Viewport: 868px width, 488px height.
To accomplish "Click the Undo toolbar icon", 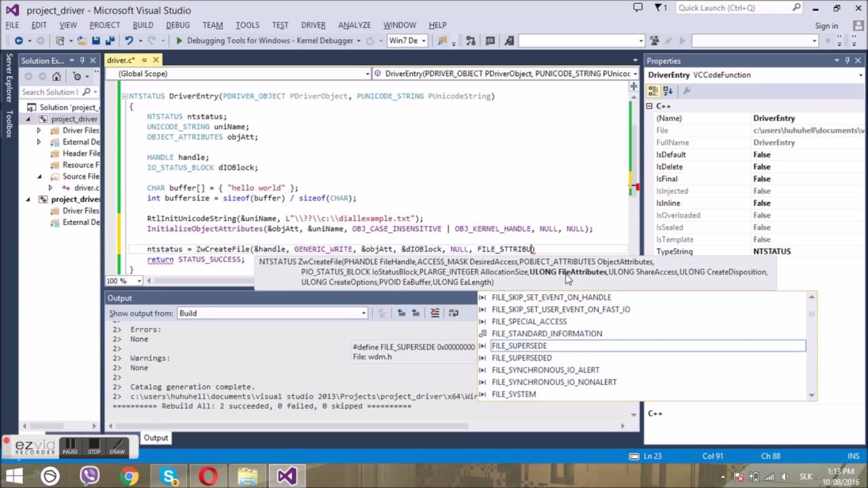I will pos(129,41).
